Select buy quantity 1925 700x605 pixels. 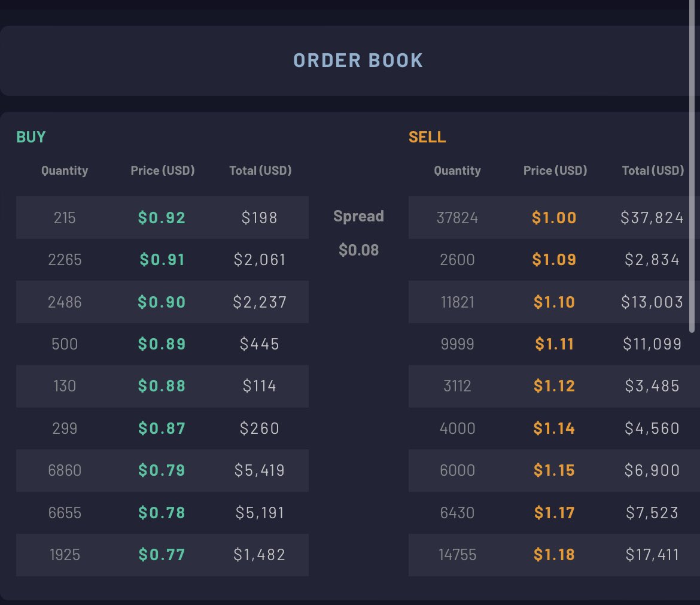(x=65, y=555)
